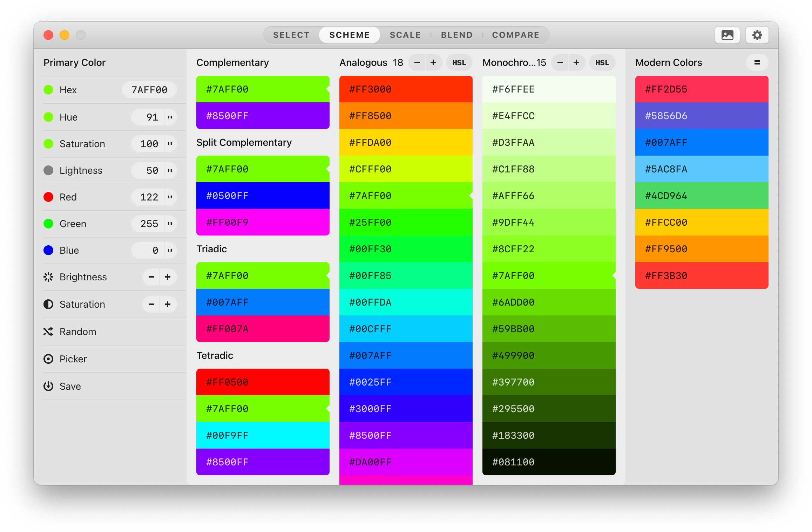Click the Blue slider handle icon
Viewport: 812px width, 532px height.
tap(170, 250)
